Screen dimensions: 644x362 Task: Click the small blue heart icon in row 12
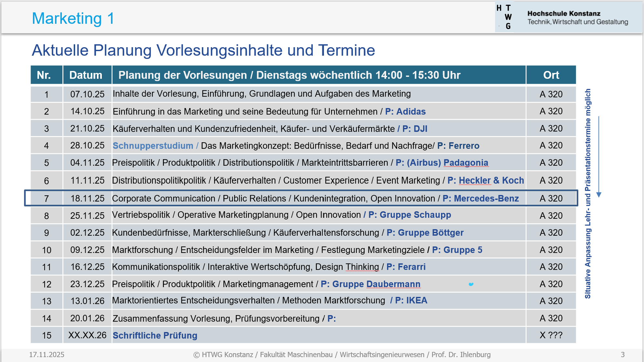click(471, 284)
